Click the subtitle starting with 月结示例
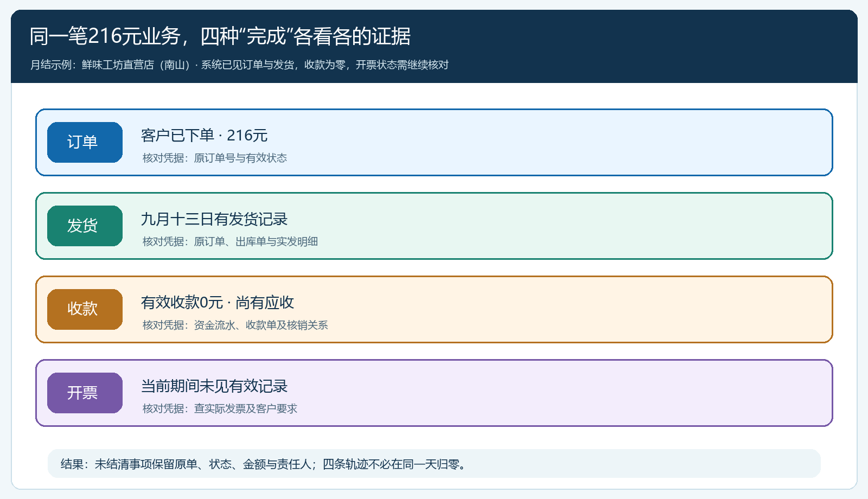 [239, 65]
